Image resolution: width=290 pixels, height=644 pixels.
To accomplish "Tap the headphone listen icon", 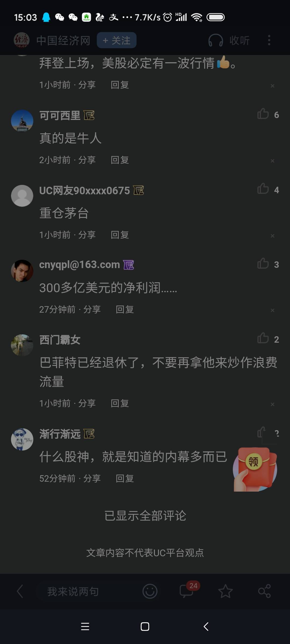I will (216, 41).
